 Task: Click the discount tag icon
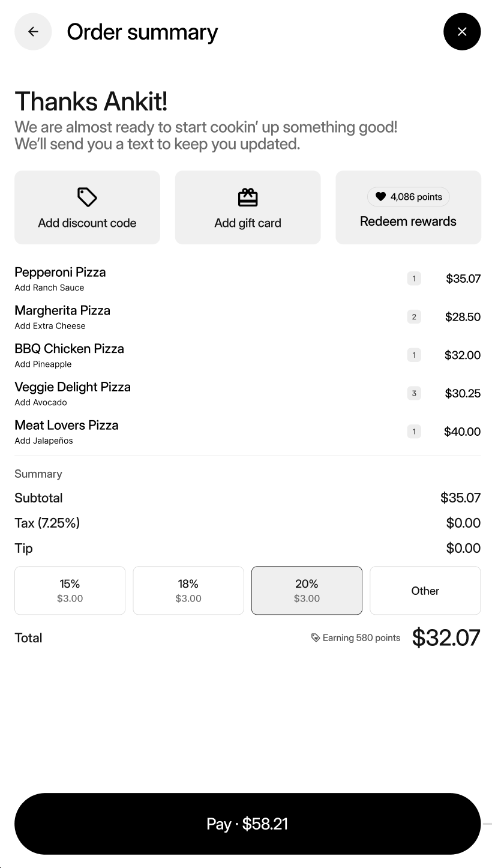click(x=87, y=197)
